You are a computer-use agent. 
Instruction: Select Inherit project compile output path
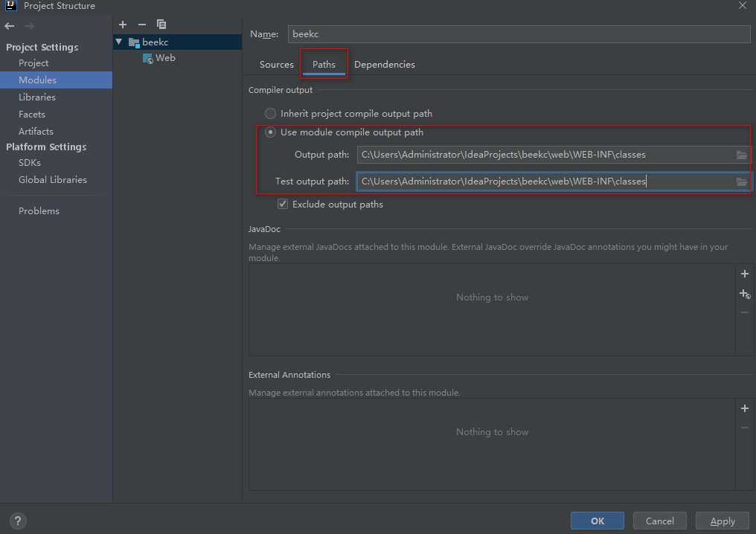click(270, 113)
